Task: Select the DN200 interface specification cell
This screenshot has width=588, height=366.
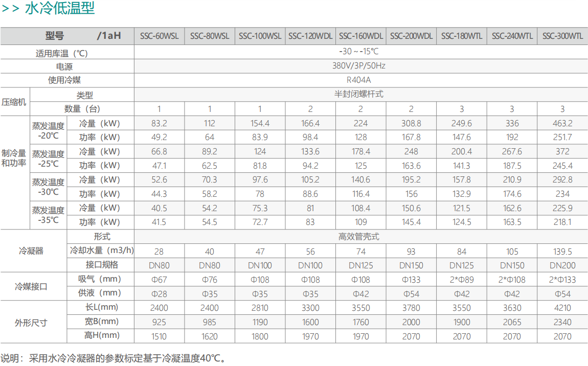Action: click(562, 265)
